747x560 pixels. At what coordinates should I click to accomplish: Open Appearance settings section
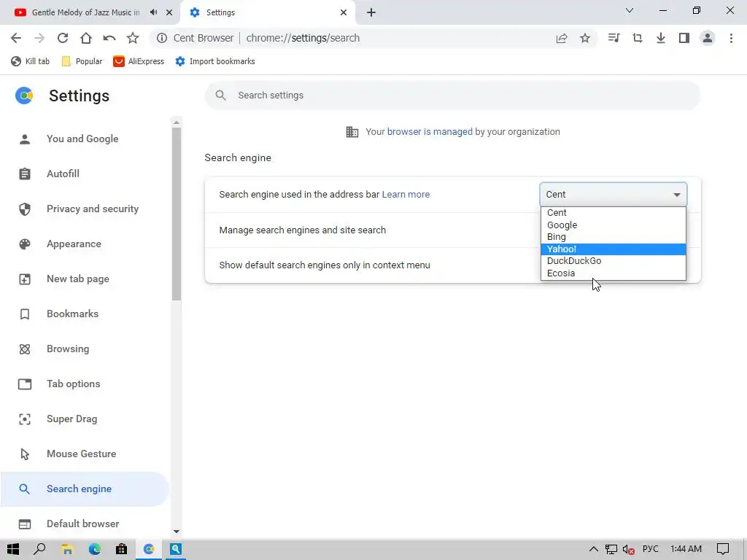click(85, 244)
